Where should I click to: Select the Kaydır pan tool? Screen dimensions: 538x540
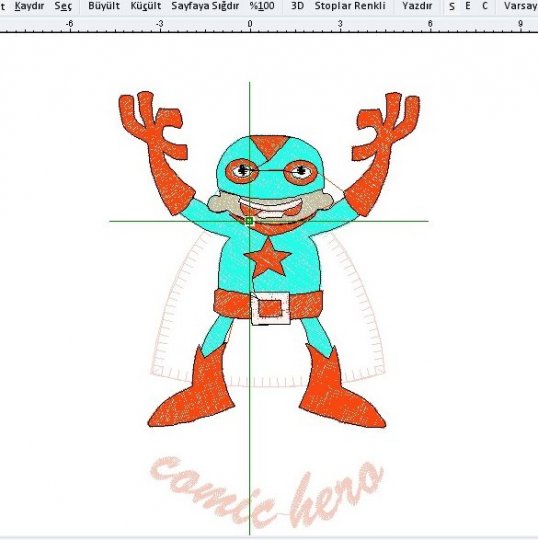click(30, 6)
